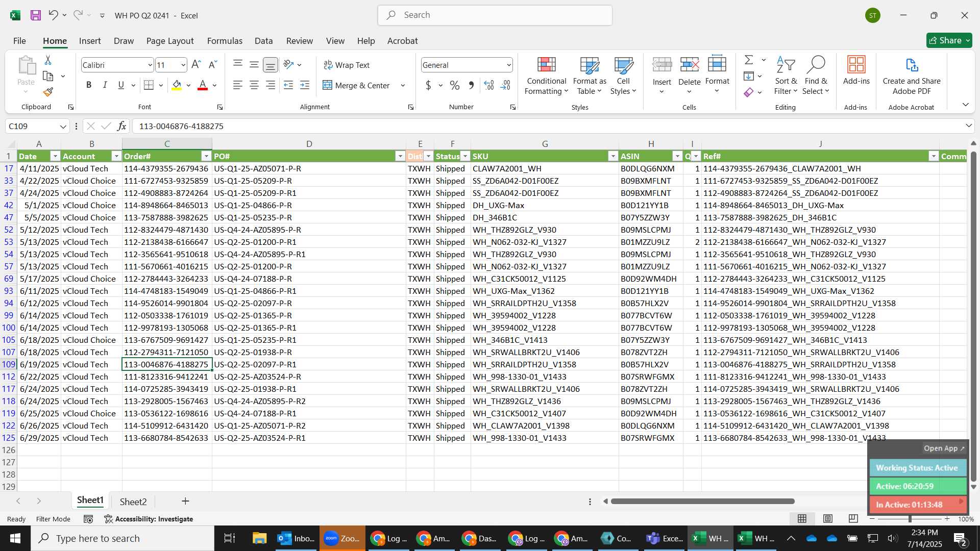
Task: Open the Order# column filter dropdown
Action: (x=206, y=156)
